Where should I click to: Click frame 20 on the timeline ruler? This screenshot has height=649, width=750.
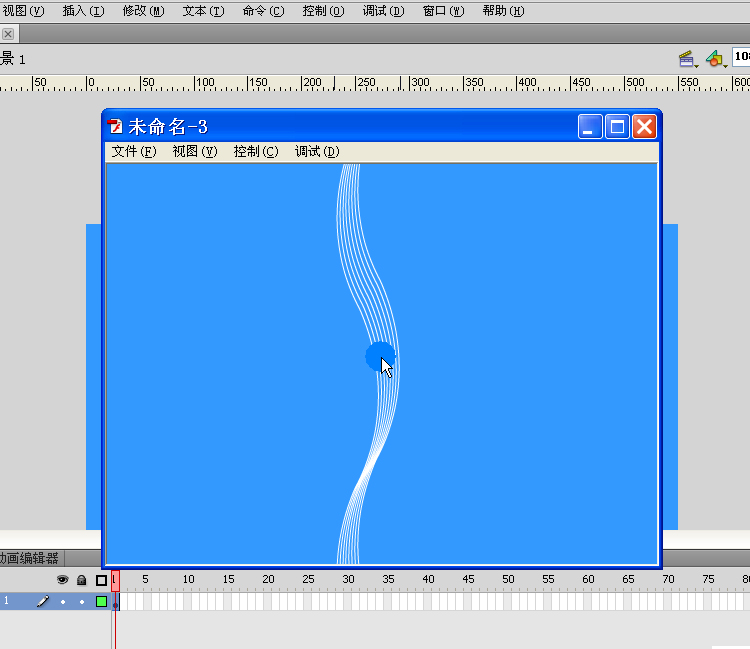[268, 579]
